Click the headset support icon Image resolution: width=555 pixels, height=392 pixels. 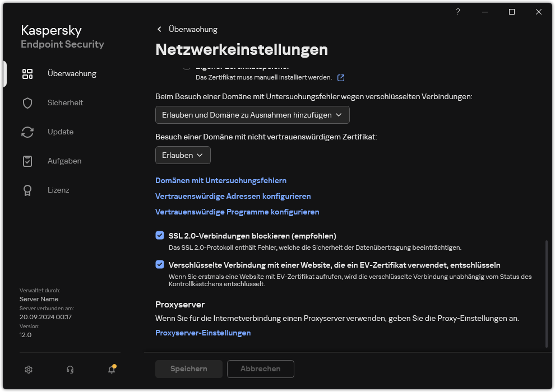pyautogui.click(x=70, y=370)
